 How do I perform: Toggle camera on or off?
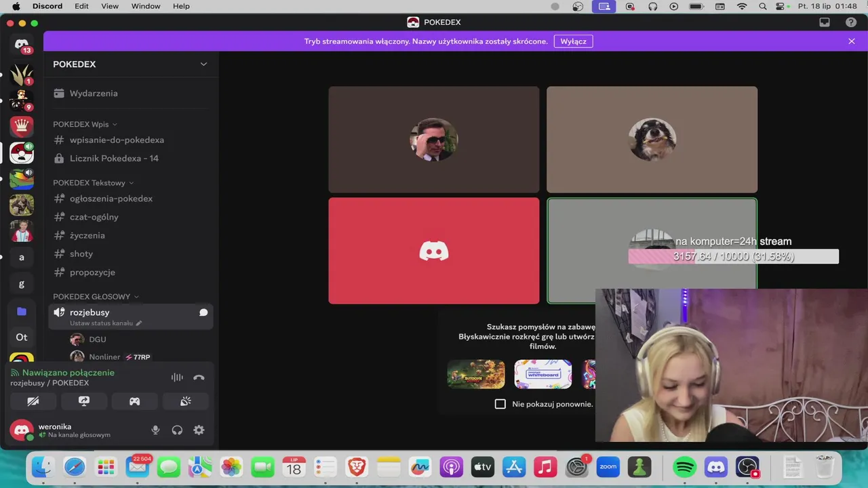pos(33,401)
